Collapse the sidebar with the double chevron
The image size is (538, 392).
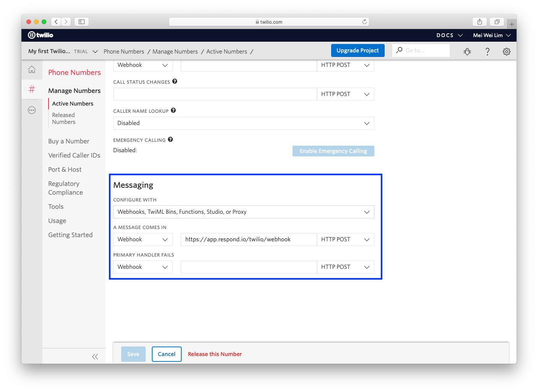pyautogui.click(x=95, y=356)
